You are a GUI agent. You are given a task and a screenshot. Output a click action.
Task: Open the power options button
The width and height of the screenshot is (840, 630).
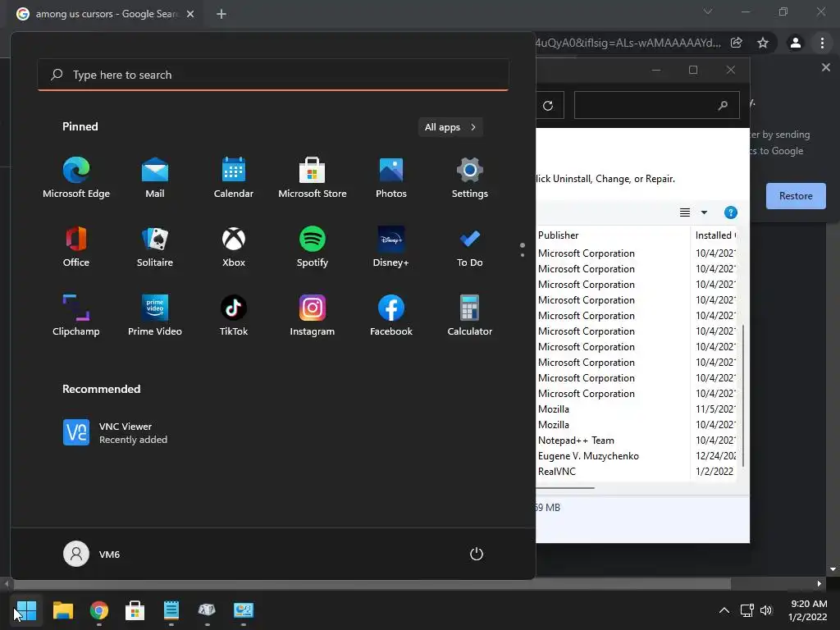coord(477,554)
